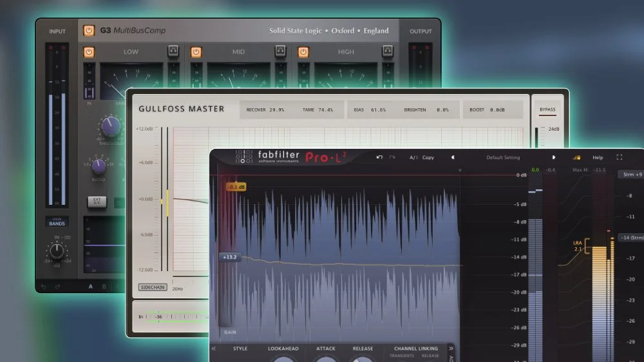Select preset slot B in MultiBusComp
This screenshot has width=644, height=362.
[104, 287]
